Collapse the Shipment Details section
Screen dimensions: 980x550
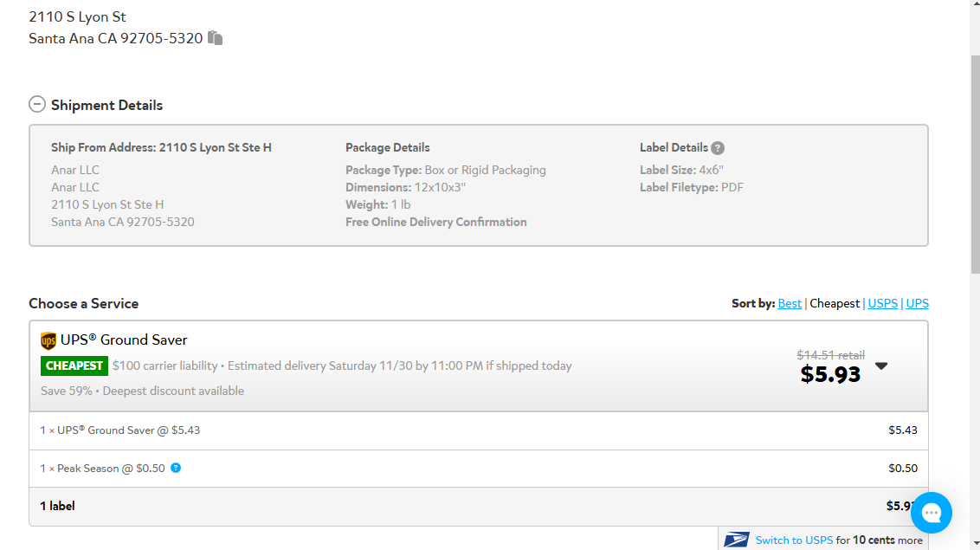coord(37,105)
